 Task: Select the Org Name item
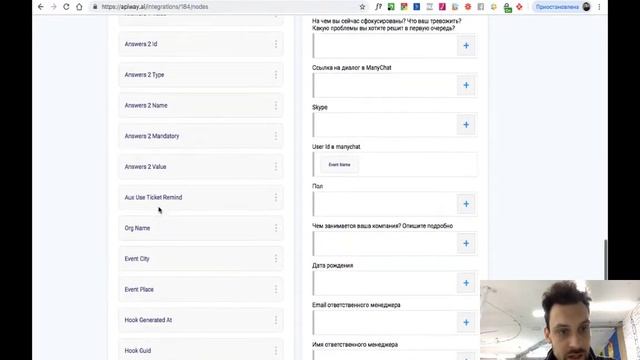click(x=200, y=228)
